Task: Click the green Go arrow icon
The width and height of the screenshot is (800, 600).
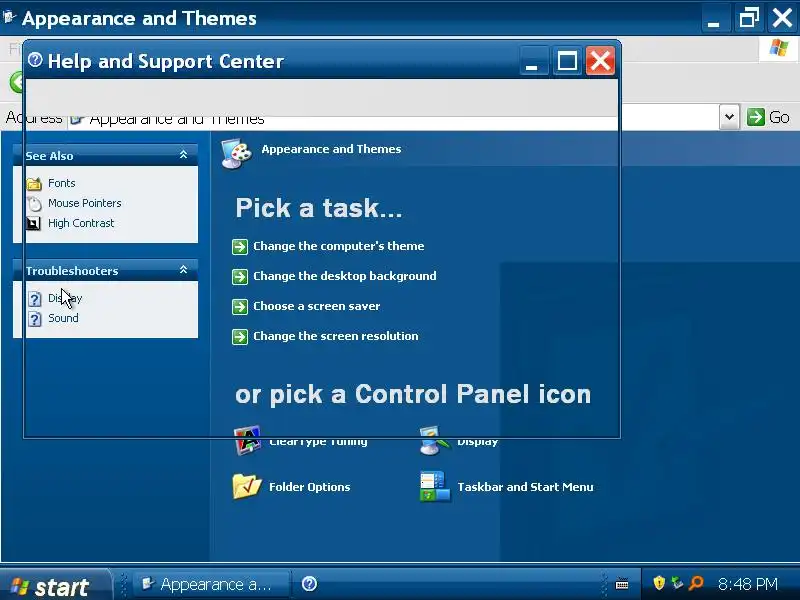Action: [x=756, y=117]
